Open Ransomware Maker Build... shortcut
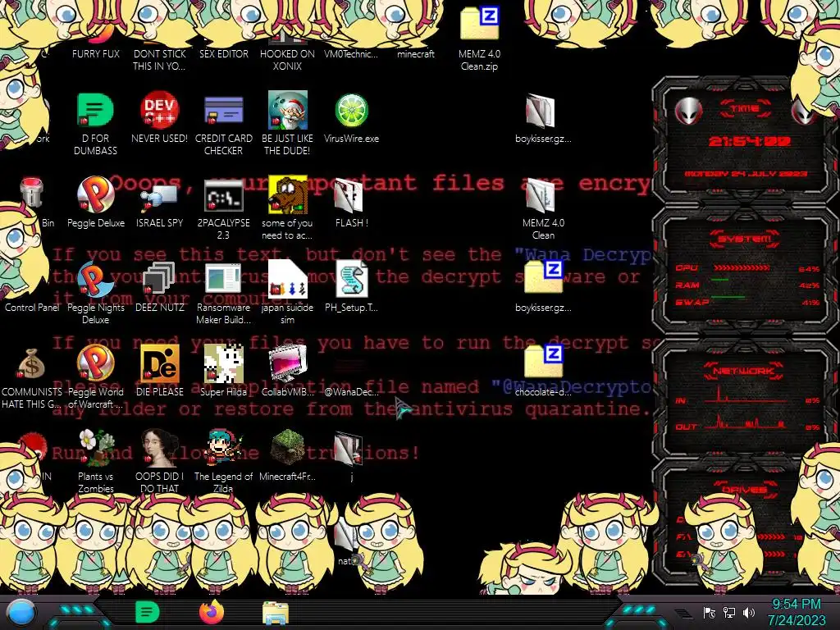Image resolution: width=840 pixels, height=630 pixels. (x=223, y=293)
